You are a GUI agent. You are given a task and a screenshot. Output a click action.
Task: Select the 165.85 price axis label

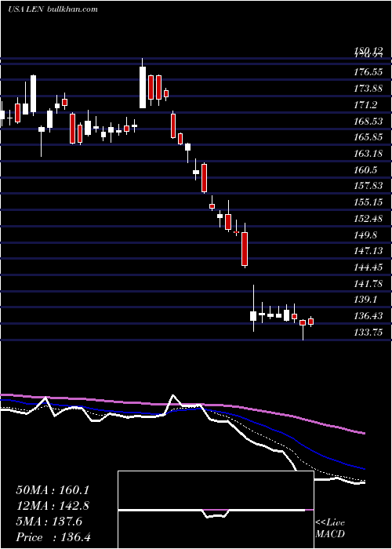point(368,137)
